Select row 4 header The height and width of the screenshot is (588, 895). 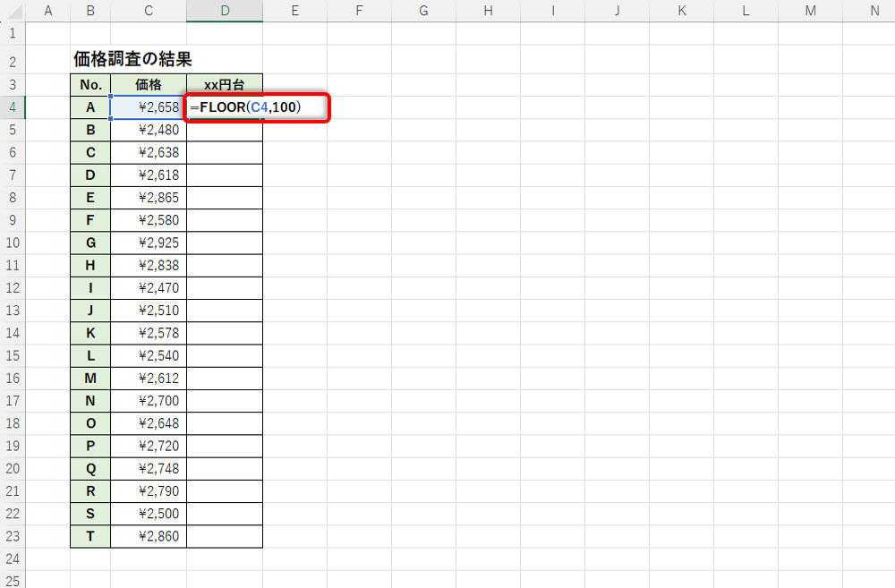coord(13,107)
